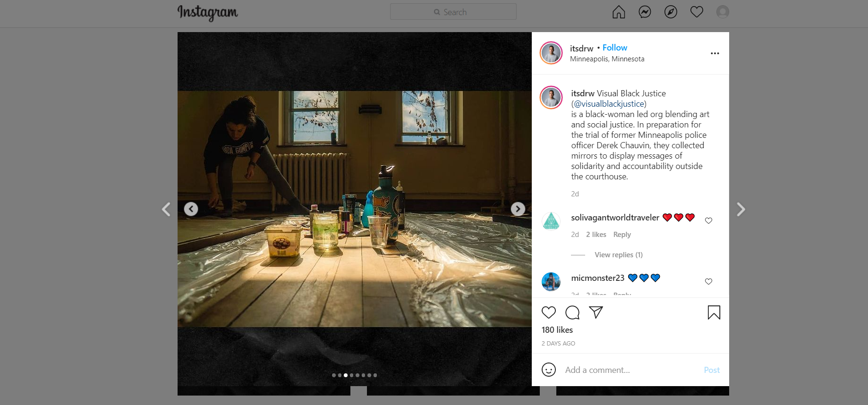Image resolution: width=868 pixels, height=405 pixels.
Task: Open Messenger direct messages icon
Action: [645, 12]
